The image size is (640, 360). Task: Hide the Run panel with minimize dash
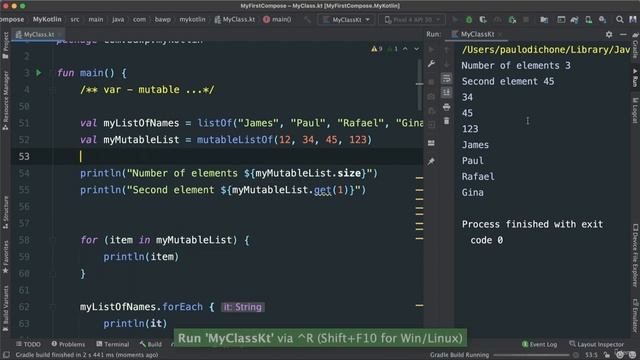click(623, 34)
